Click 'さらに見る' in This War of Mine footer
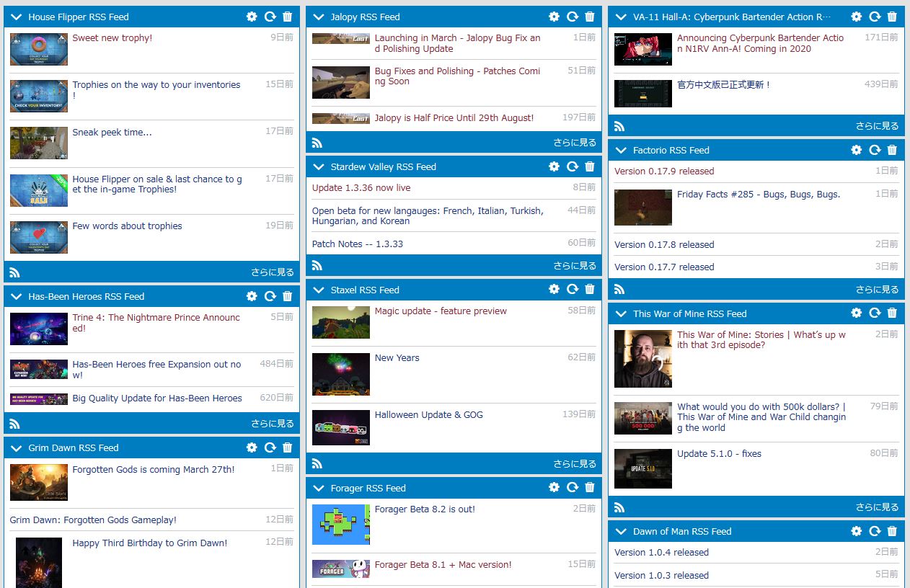This screenshot has height=588, width=910. point(878,507)
